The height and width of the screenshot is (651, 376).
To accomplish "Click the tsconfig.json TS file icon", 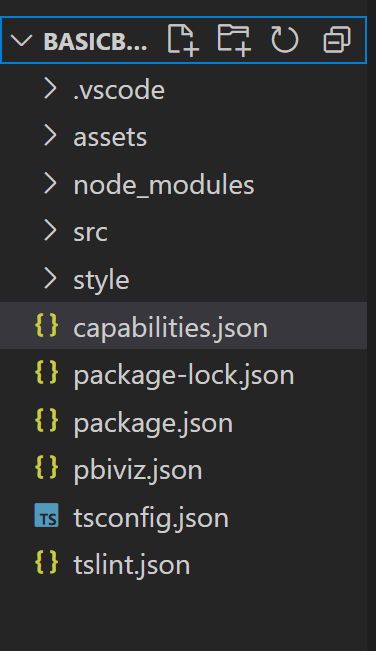I will pos(46,515).
